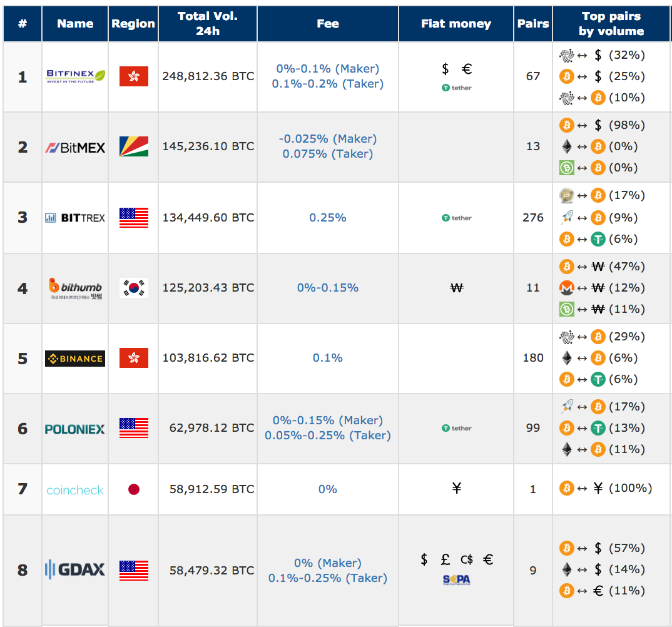Open Binance fee link 0.1%
Image resolution: width=672 pixels, height=627 pixels.
click(328, 358)
